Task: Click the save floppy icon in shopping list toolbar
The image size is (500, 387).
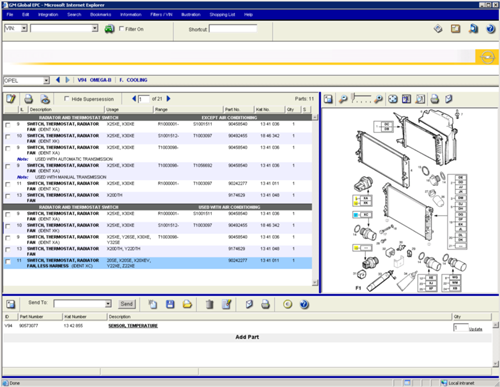Action: (170, 304)
